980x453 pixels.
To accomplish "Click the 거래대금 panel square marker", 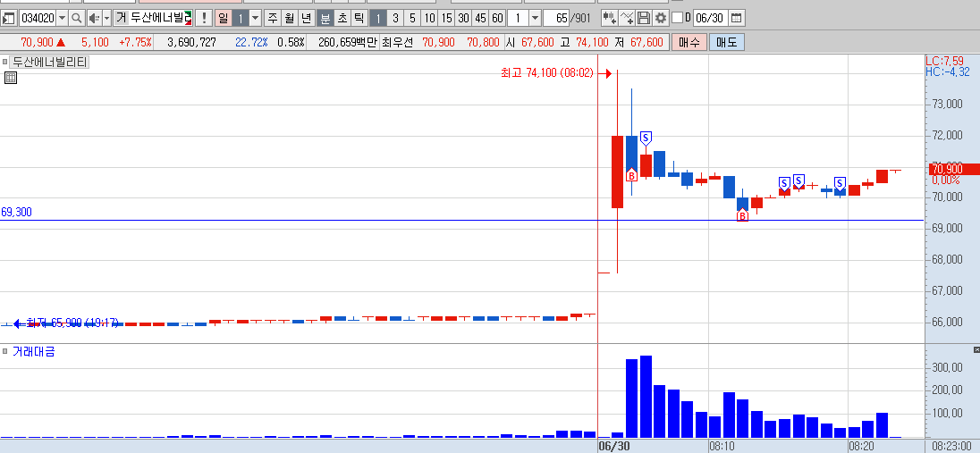I will click(5, 351).
